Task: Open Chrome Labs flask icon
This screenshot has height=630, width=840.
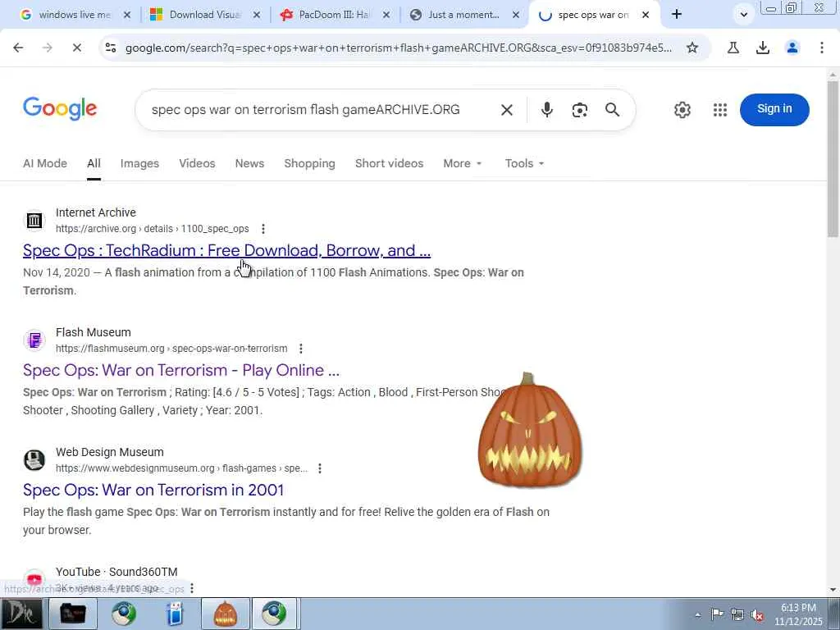Action: point(733,48)
